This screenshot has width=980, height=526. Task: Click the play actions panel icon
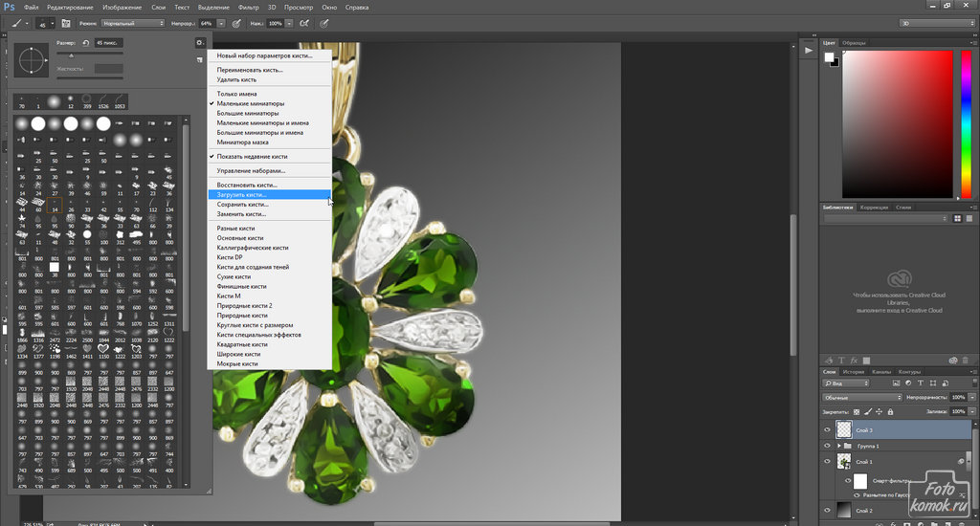click(810, 49)
